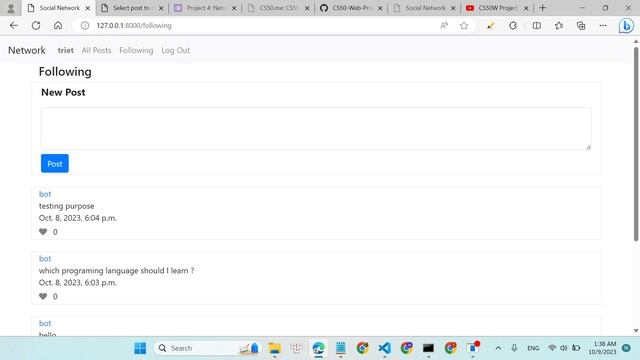This screenshot has width=640, height=360.
Task: Open Settings and more ellipsis menu
Action: (x=603, y=25)
